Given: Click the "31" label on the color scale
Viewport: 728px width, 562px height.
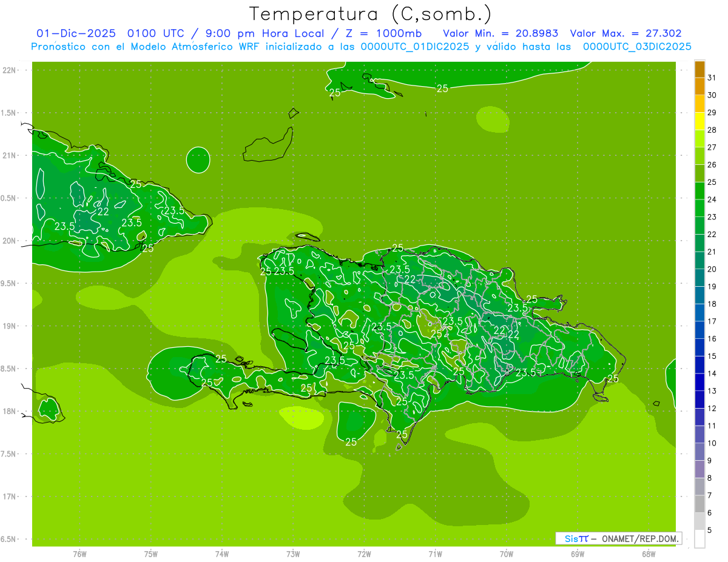Looking at the screenshot, I should tap(712, 78).
